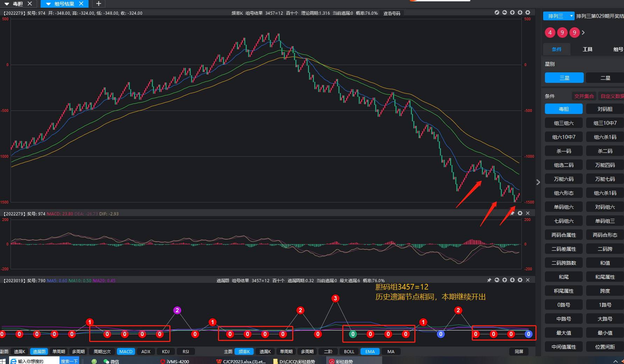Click 自定义数据 link
Image resolution: width=624 pixels, height=364 pixels.
tap(611, 96)
